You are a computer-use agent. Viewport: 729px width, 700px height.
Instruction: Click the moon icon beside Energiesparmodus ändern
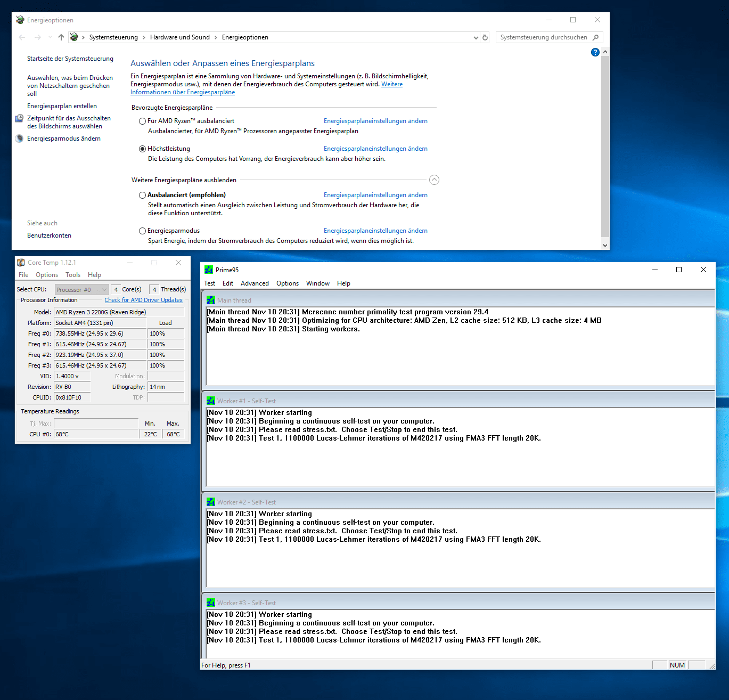tap(19, 139)
